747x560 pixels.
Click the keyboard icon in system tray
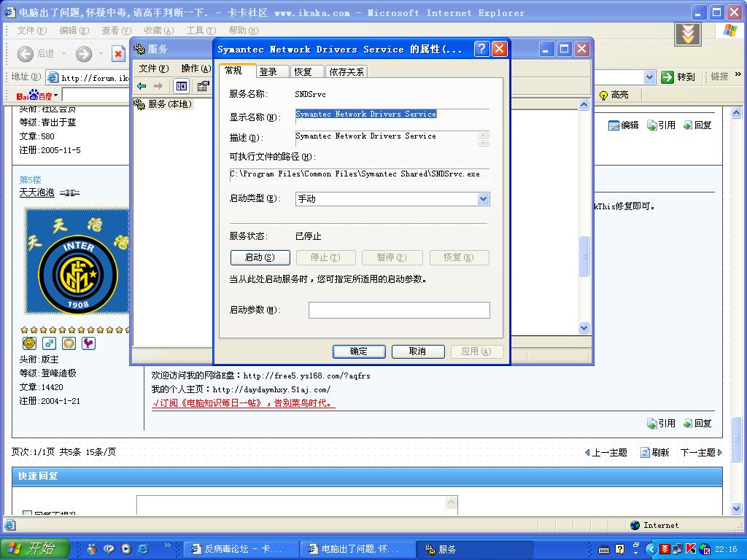tap(603, 550)
